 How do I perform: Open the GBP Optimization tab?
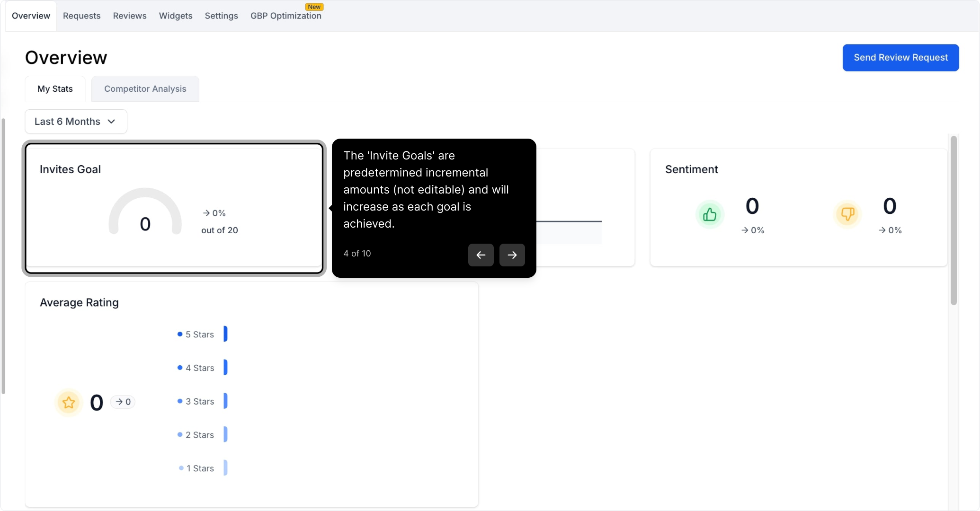coord(286,16)
